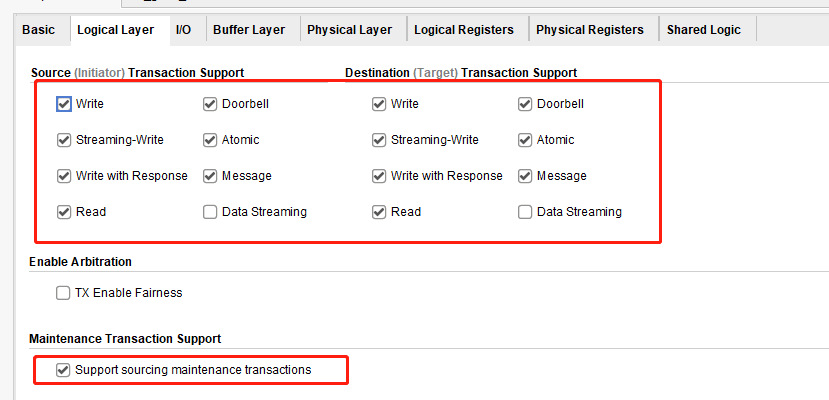Uncheck Support sourcing maintenance transactions

tap(64, 370)
